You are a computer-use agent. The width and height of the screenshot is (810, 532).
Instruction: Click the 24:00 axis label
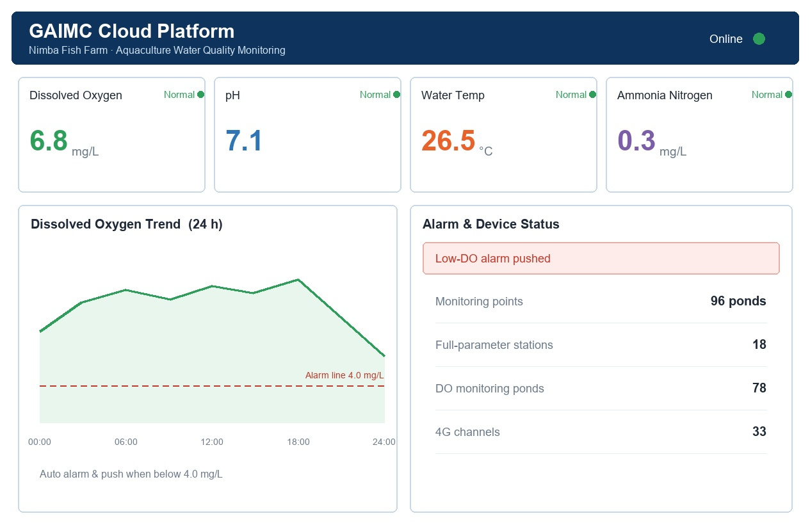384,442
